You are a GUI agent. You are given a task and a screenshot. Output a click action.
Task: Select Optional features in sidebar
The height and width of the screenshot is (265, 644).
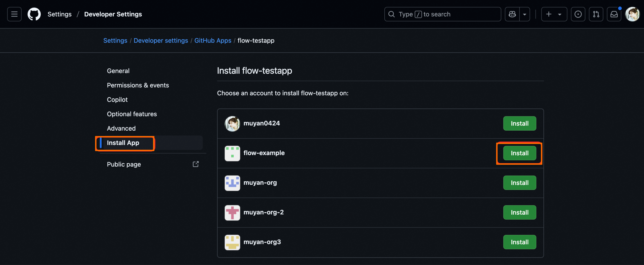click(132, 114)
